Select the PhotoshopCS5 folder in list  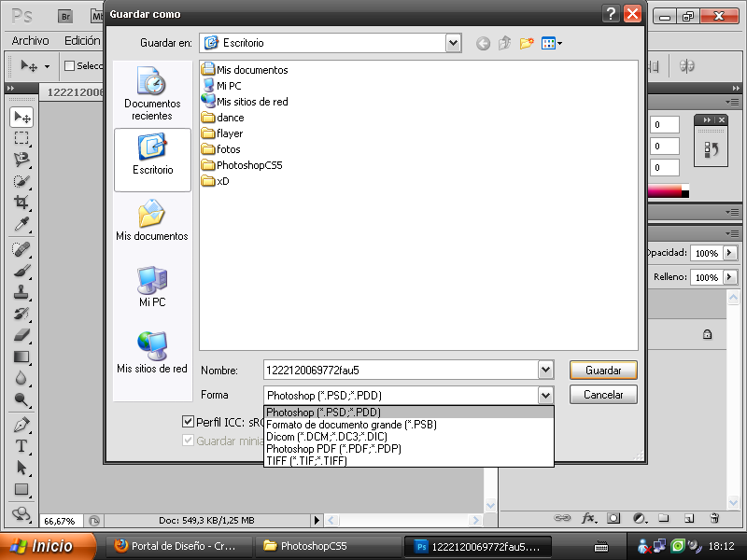point(242,165)
